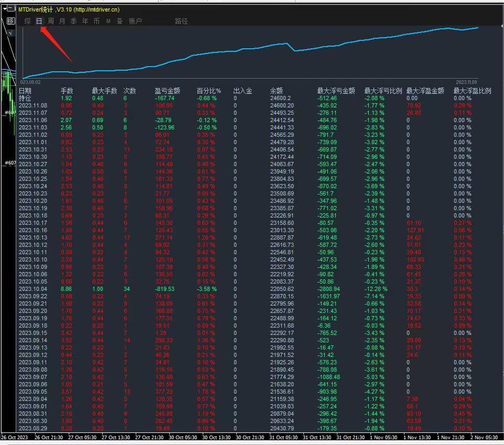Open the dropdown arrow beside the minus button
The image size is (504, 445).
click(5, 9)
